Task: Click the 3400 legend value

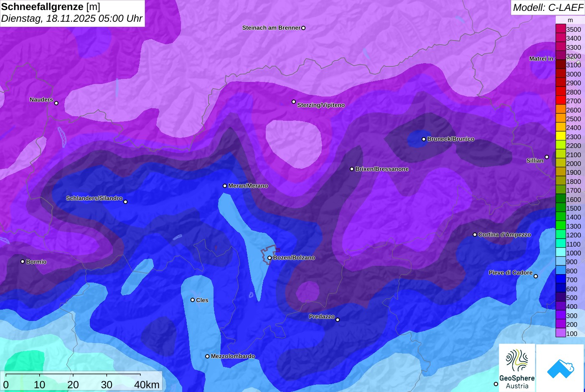Action: point(573,38)
